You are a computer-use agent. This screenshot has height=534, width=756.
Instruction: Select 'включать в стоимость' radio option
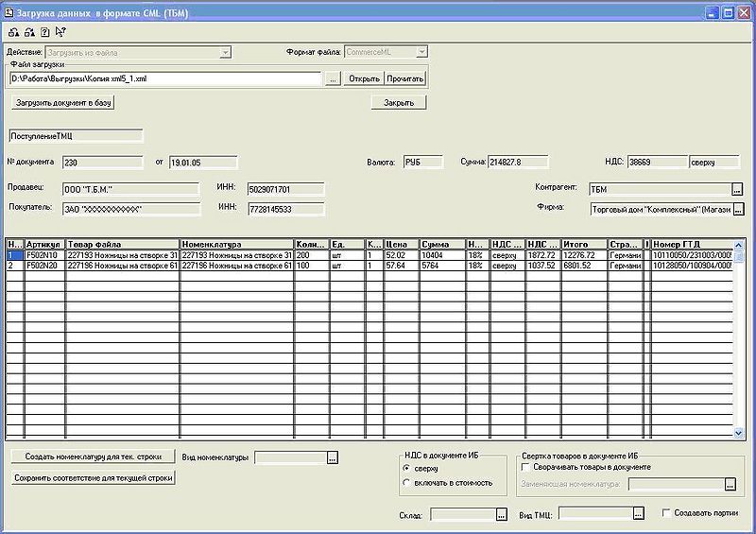tap(406, 483)
